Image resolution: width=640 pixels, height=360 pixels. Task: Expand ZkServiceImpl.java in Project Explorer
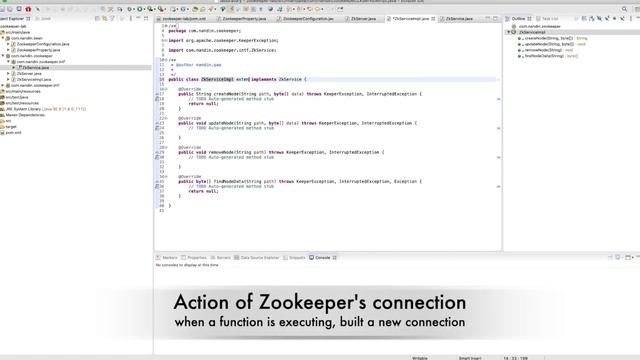click(x=8, y=79)
